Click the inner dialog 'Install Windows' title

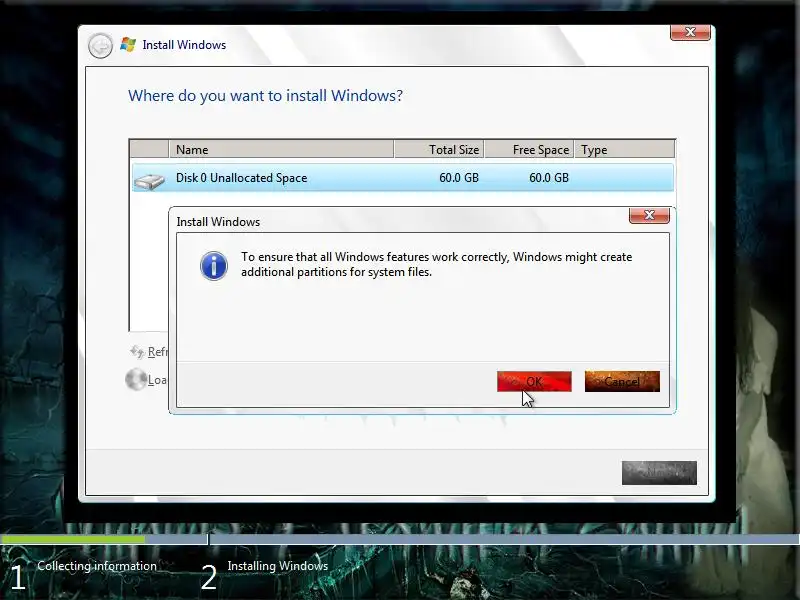218,222
